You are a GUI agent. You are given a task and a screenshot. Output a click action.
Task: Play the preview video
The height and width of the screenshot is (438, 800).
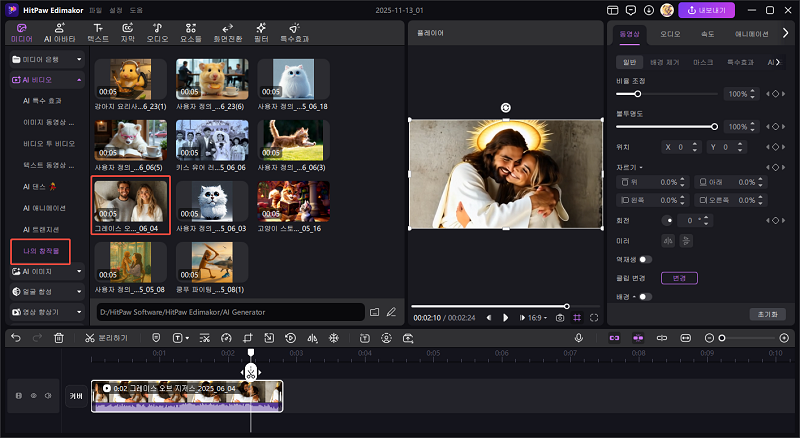505,318
